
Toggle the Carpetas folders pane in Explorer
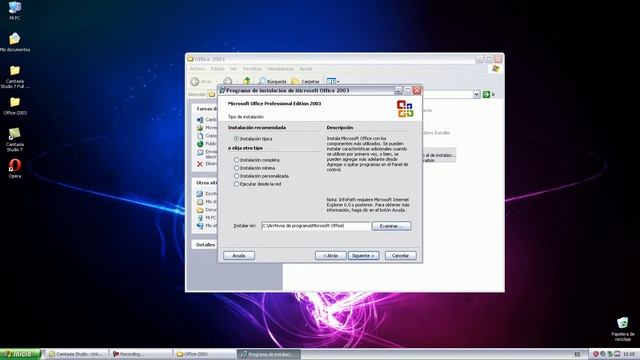pos(305,82)
